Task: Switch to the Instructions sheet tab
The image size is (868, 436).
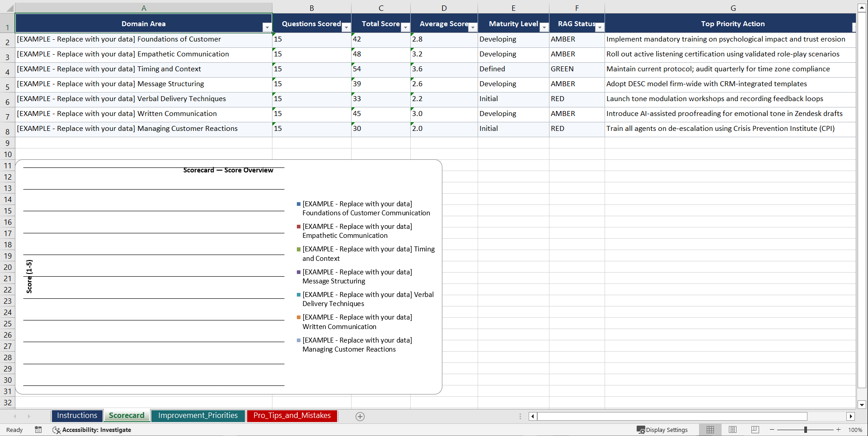Action: pyautogui.click(x=77, y=416)
